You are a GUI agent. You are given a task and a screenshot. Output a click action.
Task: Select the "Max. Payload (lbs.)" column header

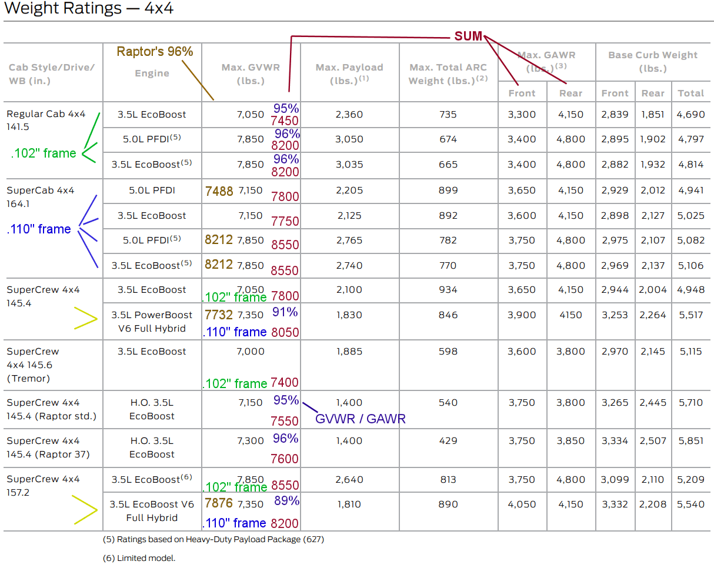click(x=349, y=74)
